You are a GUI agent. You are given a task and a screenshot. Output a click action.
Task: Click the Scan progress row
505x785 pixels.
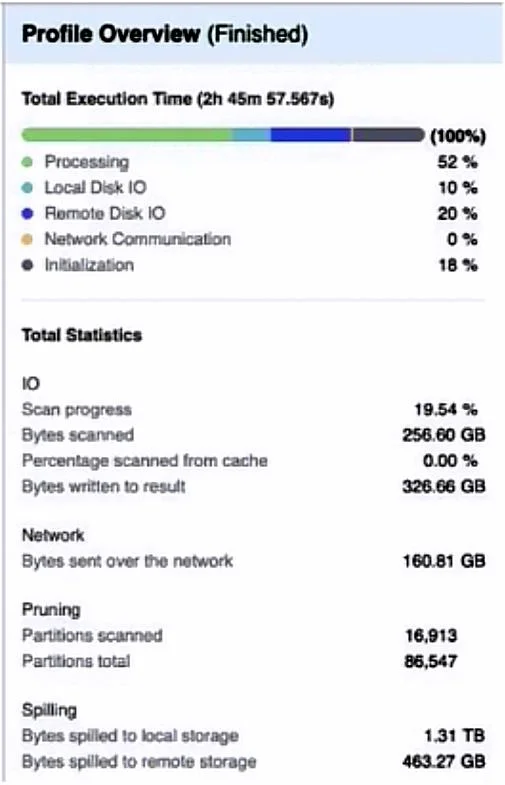tap(253, 410)
